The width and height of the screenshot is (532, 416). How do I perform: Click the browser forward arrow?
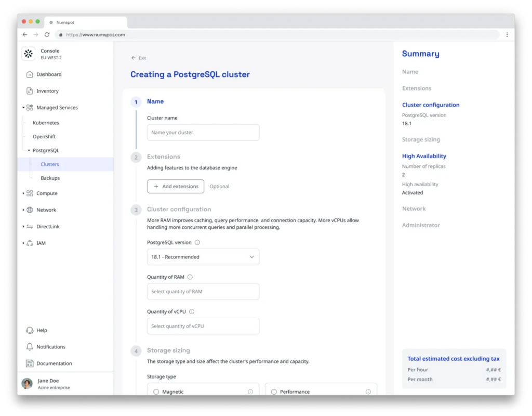[x=36, y=35]
